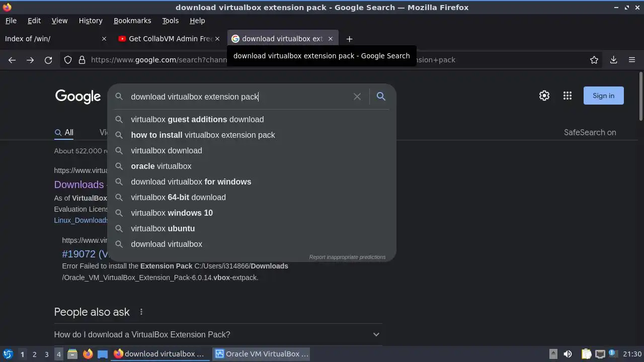The image size is (644, 362).
Task: Expand 'How do I download a VirtualBox Extension Pack?'
Action: pyautogui.click(x=218, y=334)
